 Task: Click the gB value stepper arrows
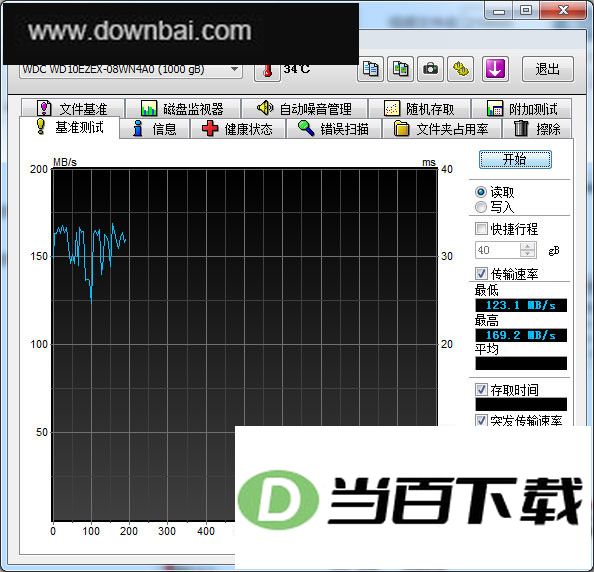pyautogui.click(x=528, y=250)
